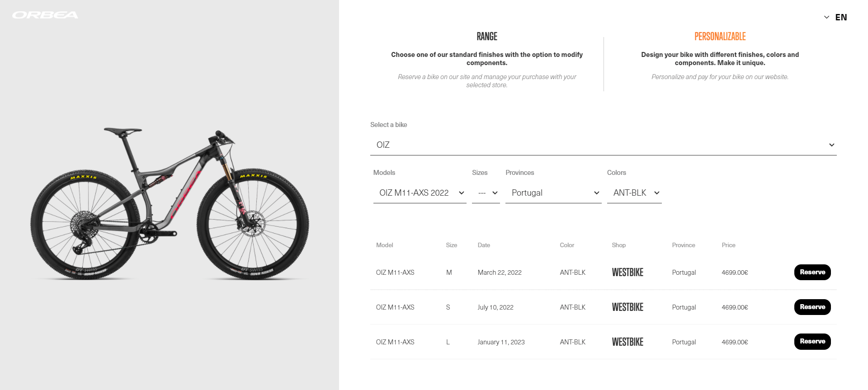Viewport: 868px width, 390px height.
Task: Reserve the size S bike
Action: [x=812, y=307]
